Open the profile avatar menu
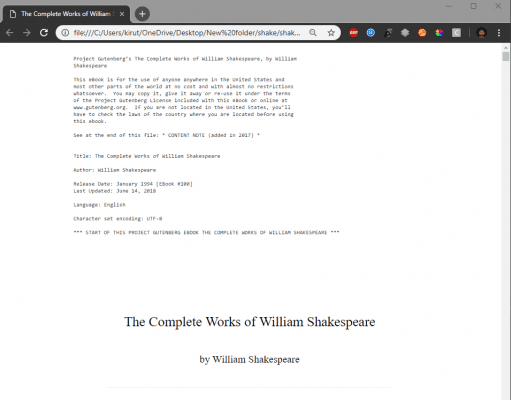Viewport: 511px width, 400px height. tap(481, 33)
